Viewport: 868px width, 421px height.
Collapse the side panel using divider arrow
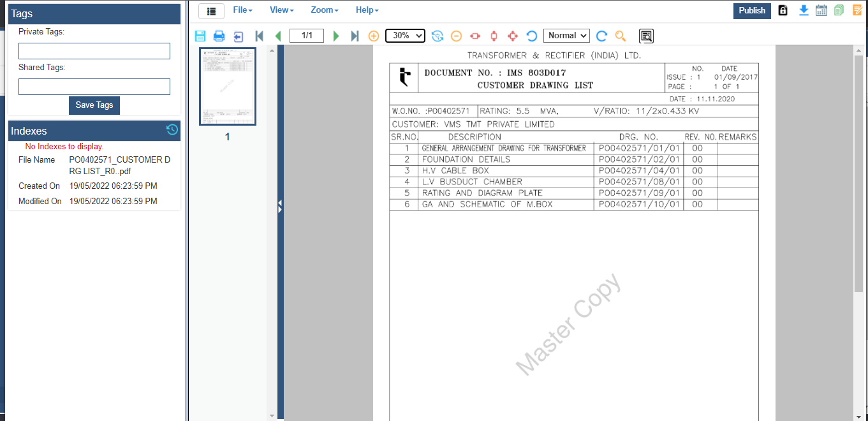(x=280, y=206)
